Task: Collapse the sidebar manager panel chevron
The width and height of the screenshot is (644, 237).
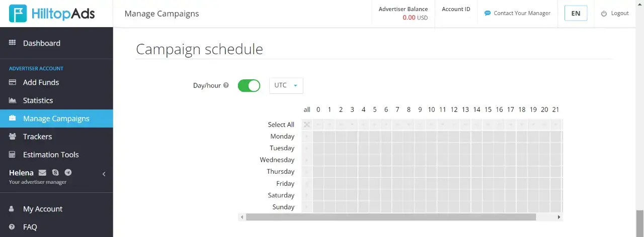Action: tap(104, 174)
